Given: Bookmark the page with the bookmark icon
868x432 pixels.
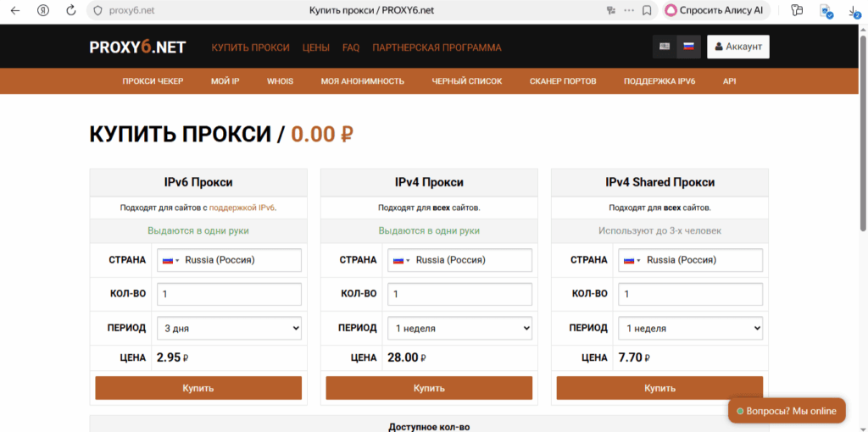Looking at the screenshot, I should coord(646,10).
